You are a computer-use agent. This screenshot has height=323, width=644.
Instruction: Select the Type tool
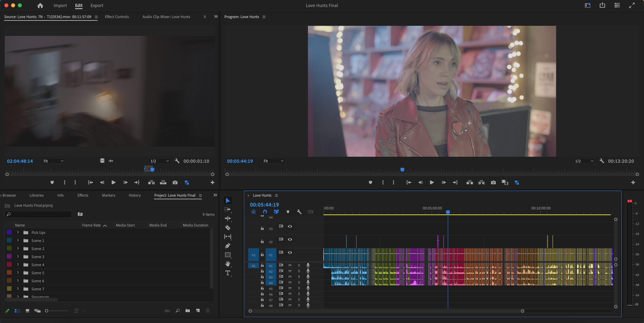(228, 273)
